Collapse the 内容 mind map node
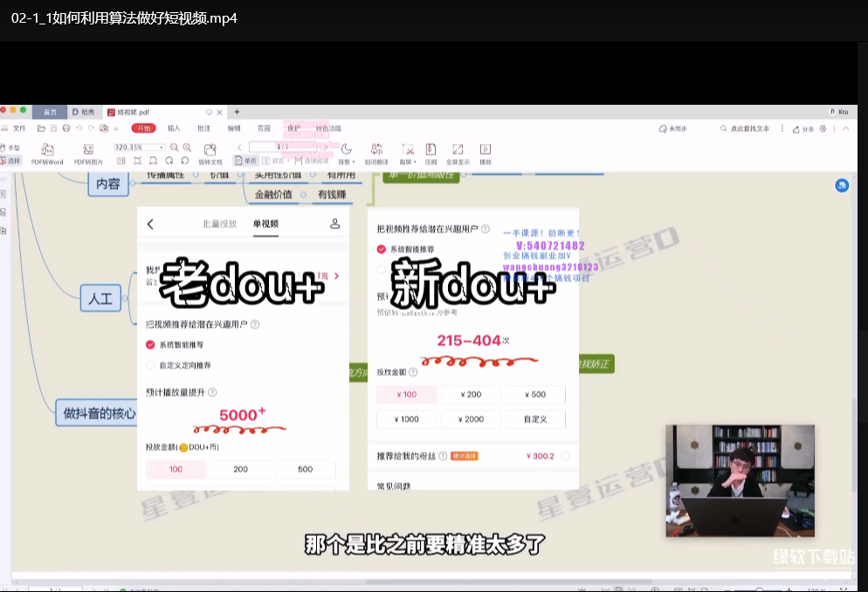Viewport: 868px width, 592px height. coord(133,183)
